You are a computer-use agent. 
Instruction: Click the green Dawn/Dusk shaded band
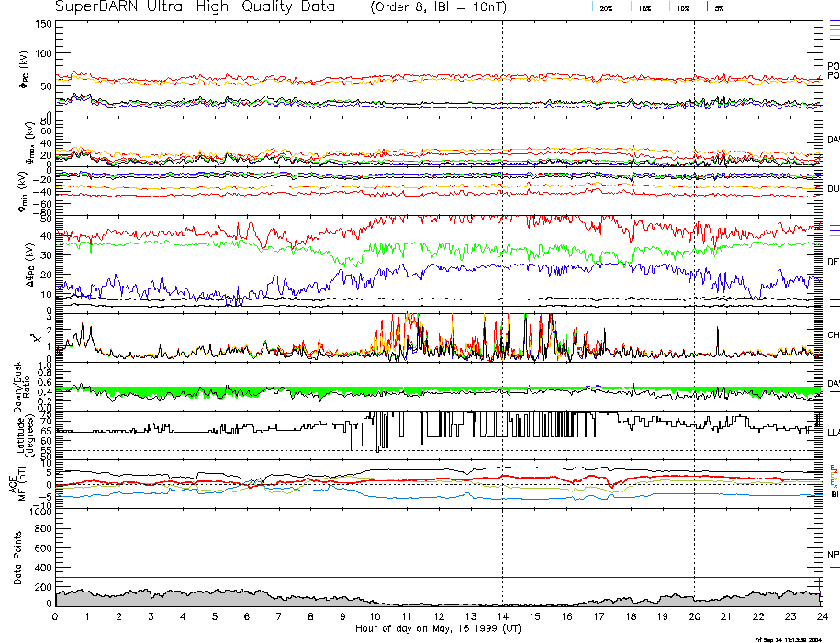pyautogui.click(x=275, y=391)
